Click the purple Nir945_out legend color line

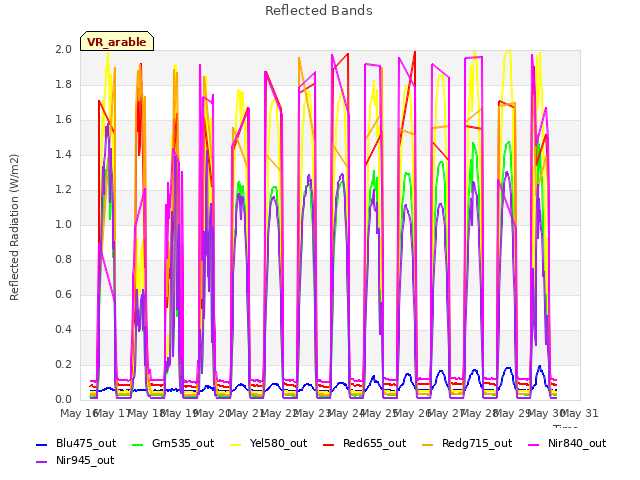click(x=42, y=462)
